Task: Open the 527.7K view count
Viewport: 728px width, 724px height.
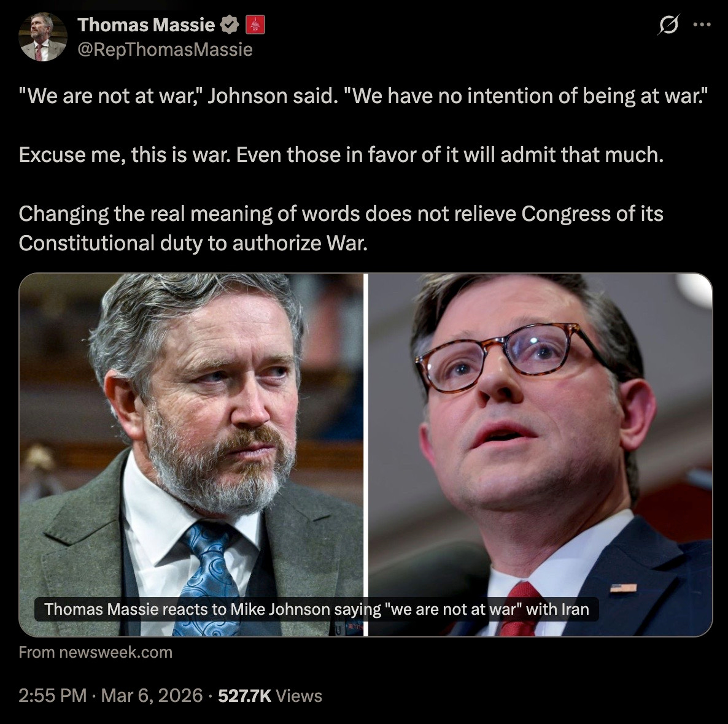Action: point(245,696)
